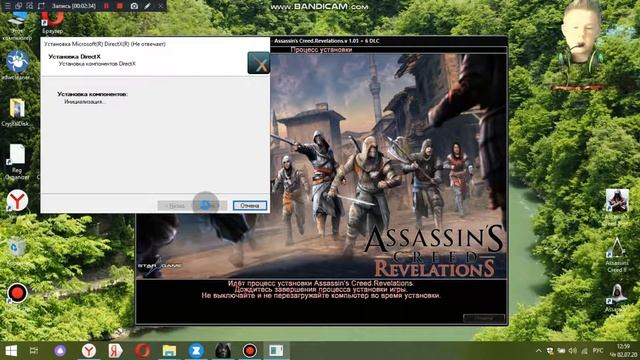Switch to DirectX setup taskbar icon

coord(276,351)
